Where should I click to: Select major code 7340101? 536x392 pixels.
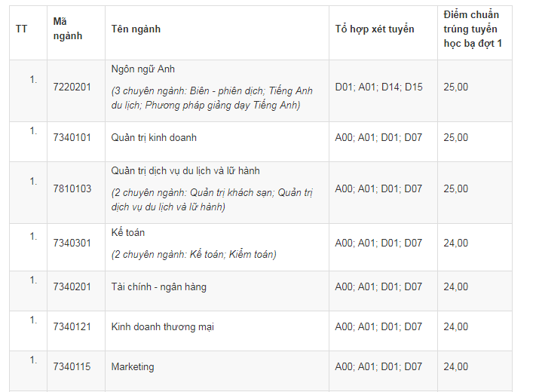(x=72, y=138)
